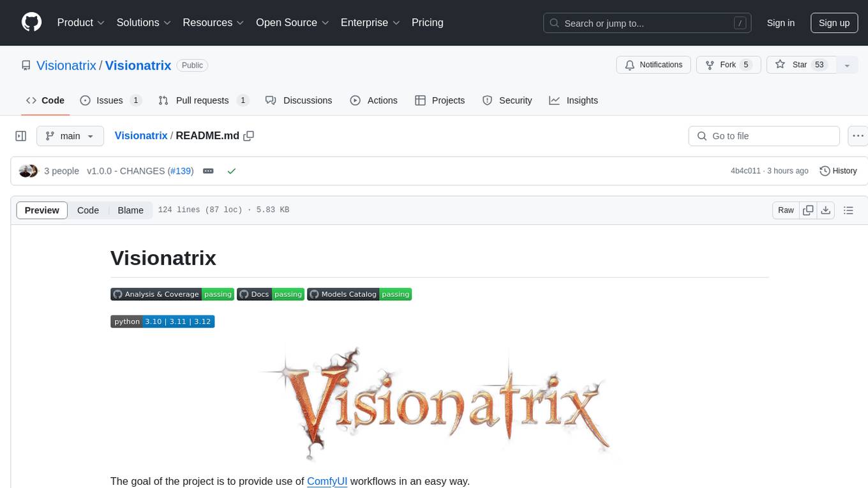This screenshot has width=868, height=488.
Task: Click the Sign in link
Action: [781, 22]
